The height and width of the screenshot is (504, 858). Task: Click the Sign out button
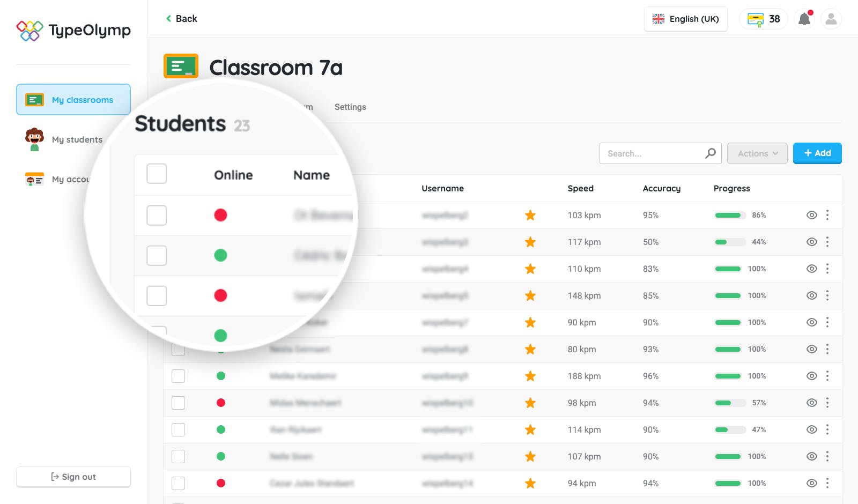tap(73, 477)
